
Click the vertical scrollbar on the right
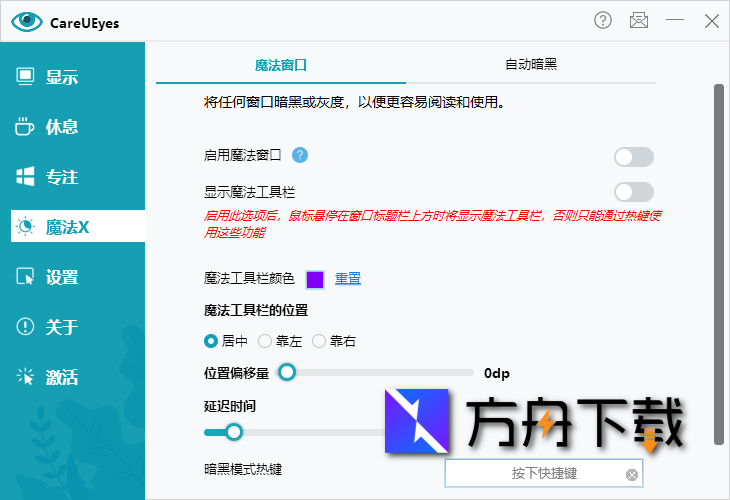click(719, 264)
